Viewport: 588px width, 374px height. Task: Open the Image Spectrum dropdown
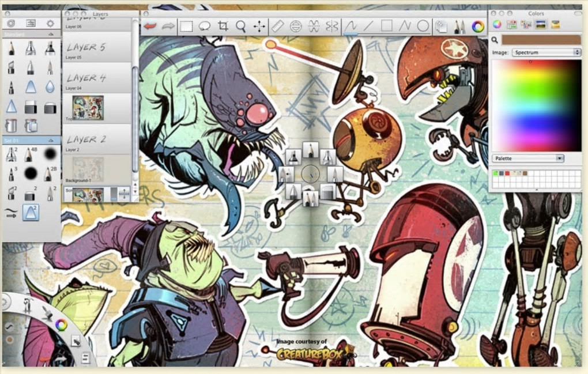546,52
